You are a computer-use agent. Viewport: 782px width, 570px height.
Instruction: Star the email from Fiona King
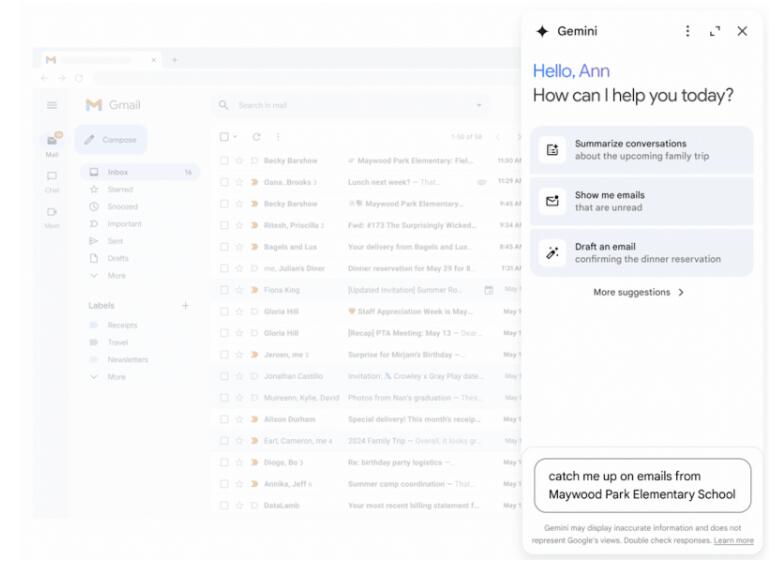239,290
